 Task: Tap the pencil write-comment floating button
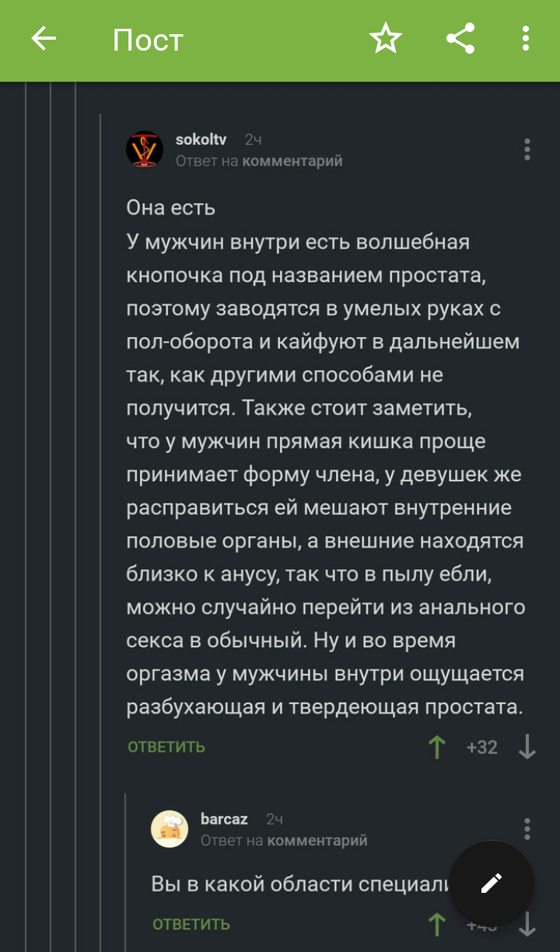(x=492, y=883)
